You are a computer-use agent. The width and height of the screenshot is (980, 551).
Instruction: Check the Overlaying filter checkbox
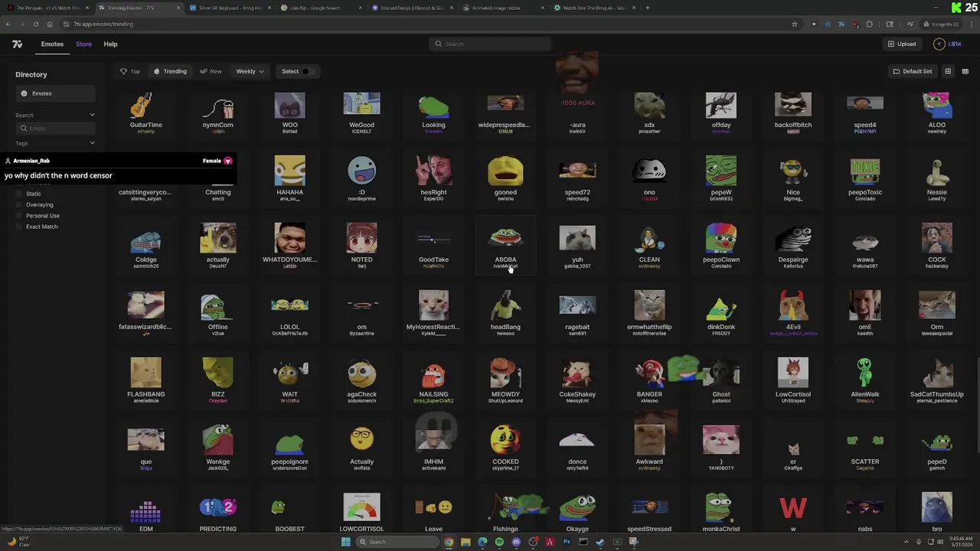pyautogui.click(x=20, y=204)
